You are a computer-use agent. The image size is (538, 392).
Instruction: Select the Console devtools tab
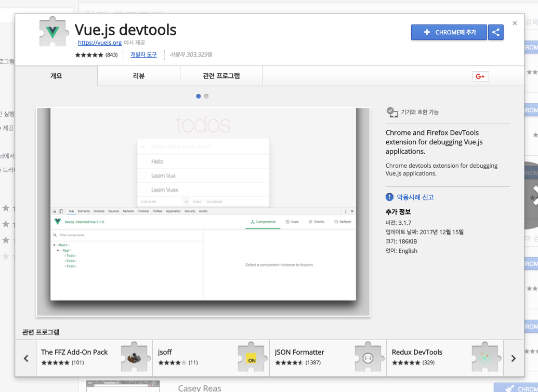pos(99,211)
